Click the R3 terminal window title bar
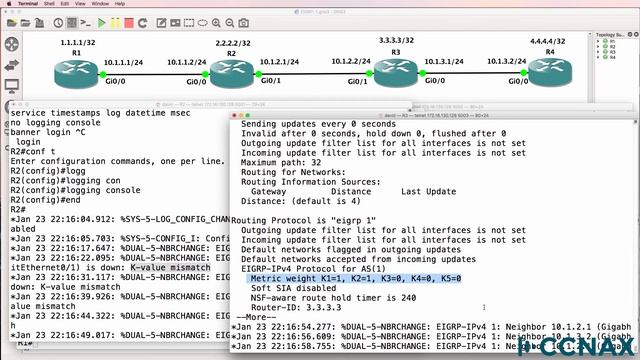The image size is (640, 360). click(433, 116)
